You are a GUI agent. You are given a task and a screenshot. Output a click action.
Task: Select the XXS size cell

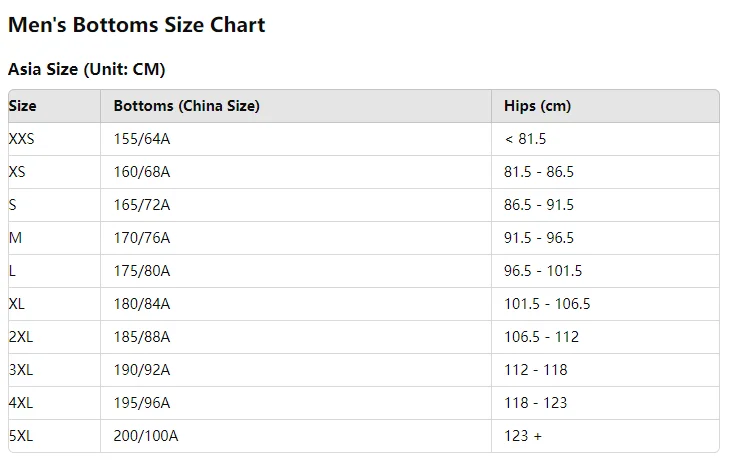coord(22,139)
